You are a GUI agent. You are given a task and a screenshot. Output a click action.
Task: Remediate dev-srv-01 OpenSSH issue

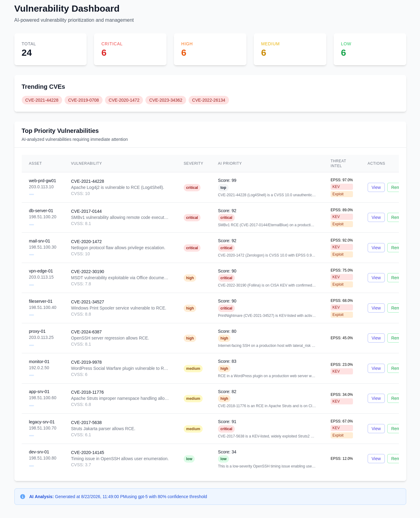393,459
